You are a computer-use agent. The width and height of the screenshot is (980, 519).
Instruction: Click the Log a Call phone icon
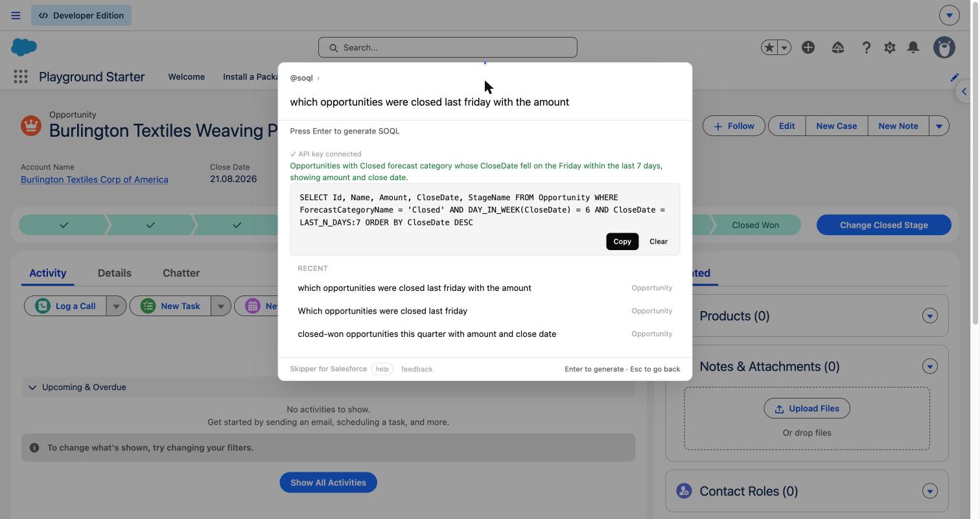[43, 306]
